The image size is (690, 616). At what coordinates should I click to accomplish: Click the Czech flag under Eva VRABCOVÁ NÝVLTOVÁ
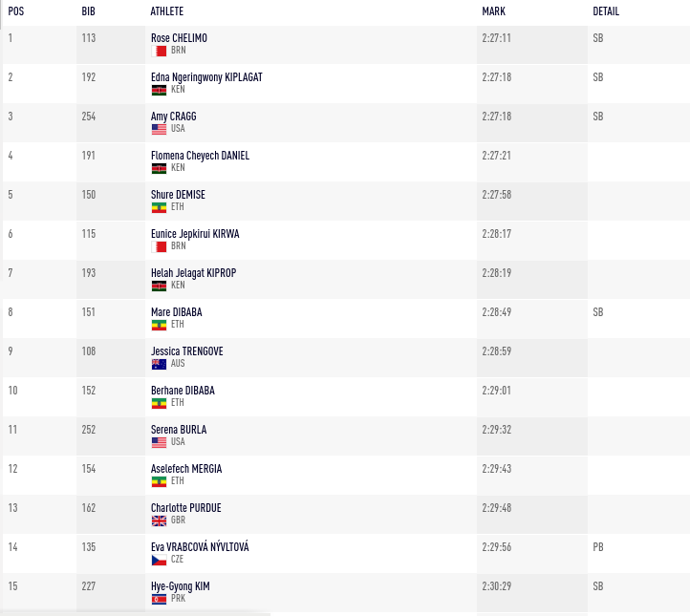(159, 560)
